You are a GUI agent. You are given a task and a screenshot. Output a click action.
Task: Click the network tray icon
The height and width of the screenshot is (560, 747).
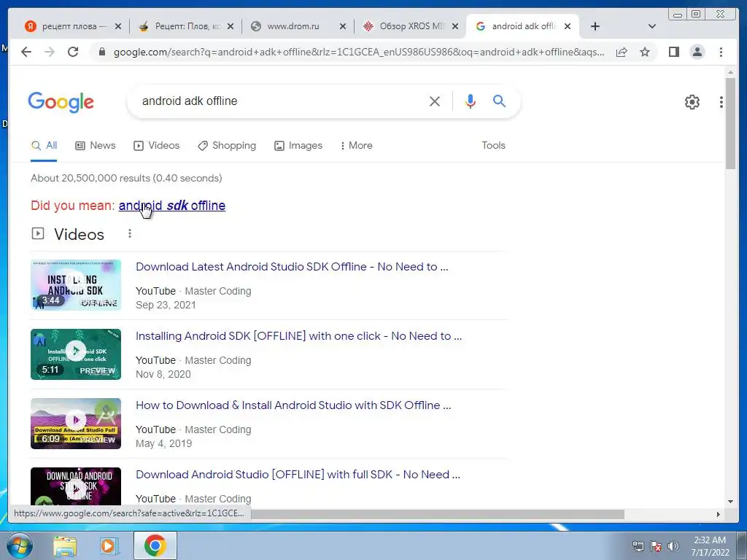click(x=638, y=546)
